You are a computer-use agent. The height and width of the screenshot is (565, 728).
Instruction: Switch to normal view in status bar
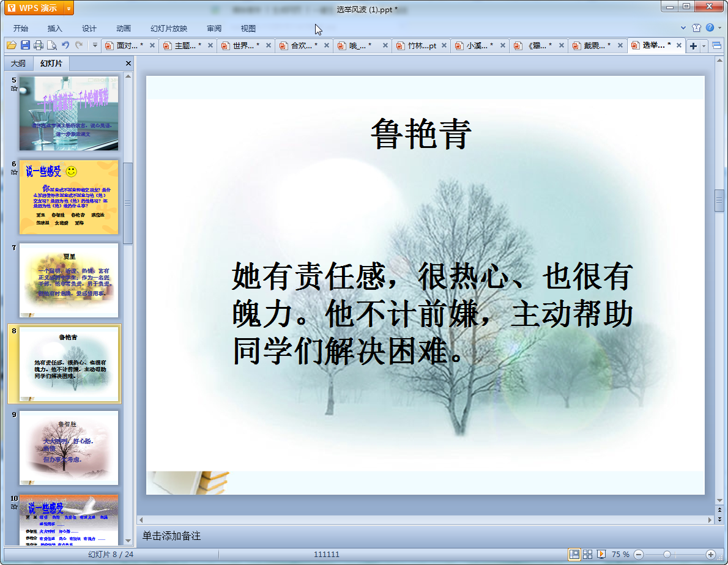tap(574, 555)
